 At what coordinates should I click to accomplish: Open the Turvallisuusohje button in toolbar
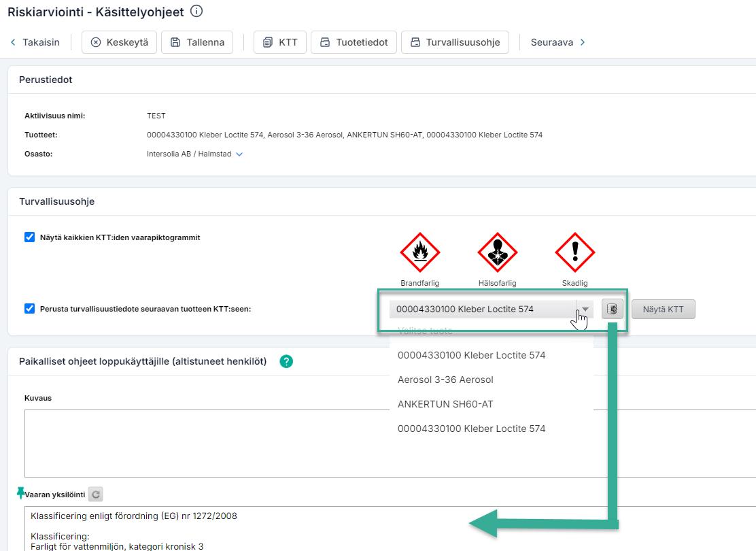(455, 42)
